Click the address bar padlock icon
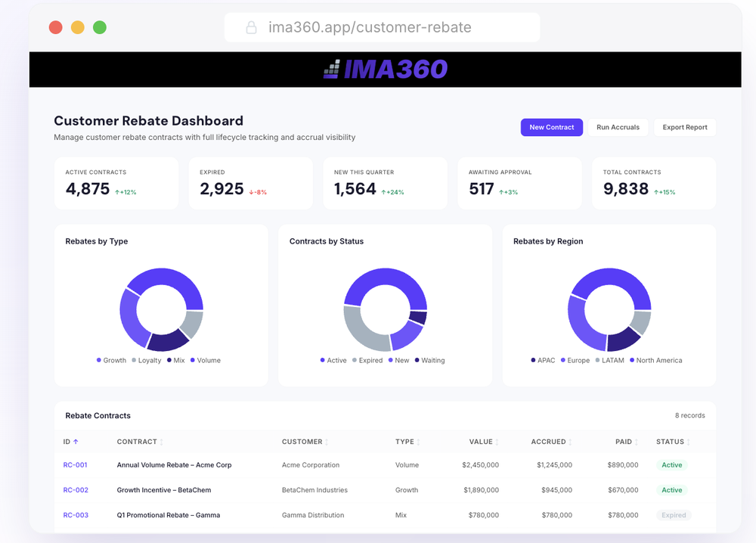The width and height of the screenshot is (756, 543). [251, 27]
